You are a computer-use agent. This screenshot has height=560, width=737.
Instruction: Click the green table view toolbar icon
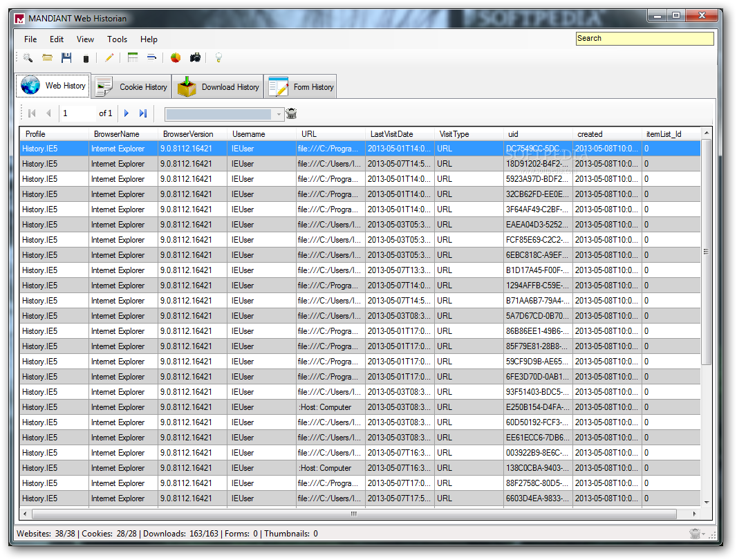133,57
